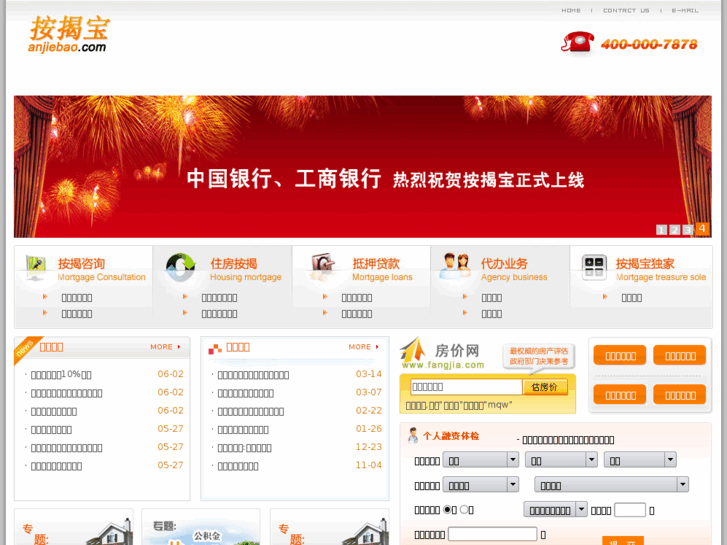The height and width of the screenshot is (545, 727).
Task: Choose the selected radio button in financing form
Action: point(447,510)
